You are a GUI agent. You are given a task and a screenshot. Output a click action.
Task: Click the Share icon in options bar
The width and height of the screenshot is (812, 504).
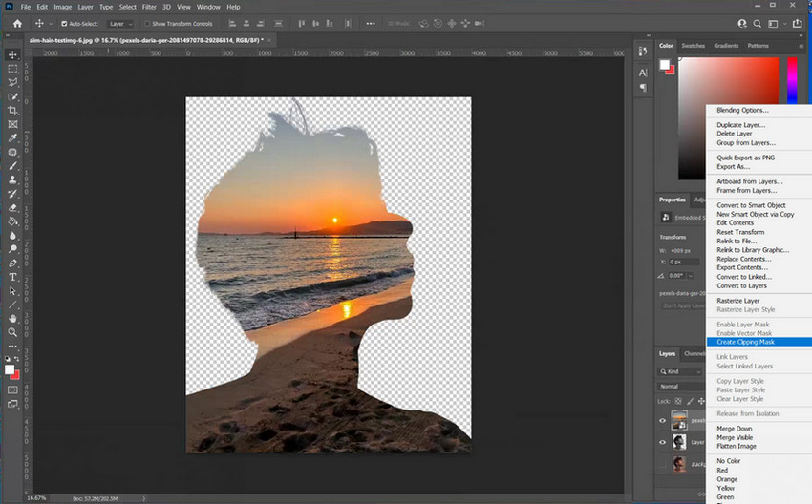click(x=797, y=23)
